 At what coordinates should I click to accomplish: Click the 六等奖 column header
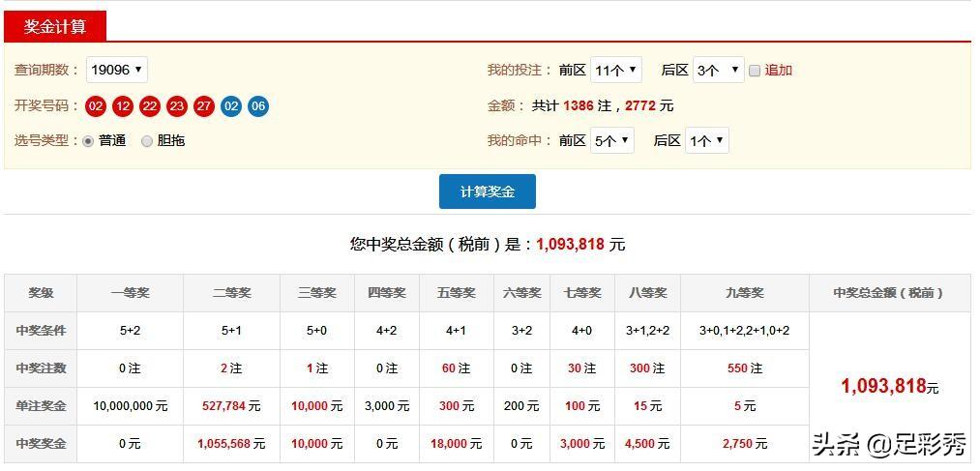(521, 293)
